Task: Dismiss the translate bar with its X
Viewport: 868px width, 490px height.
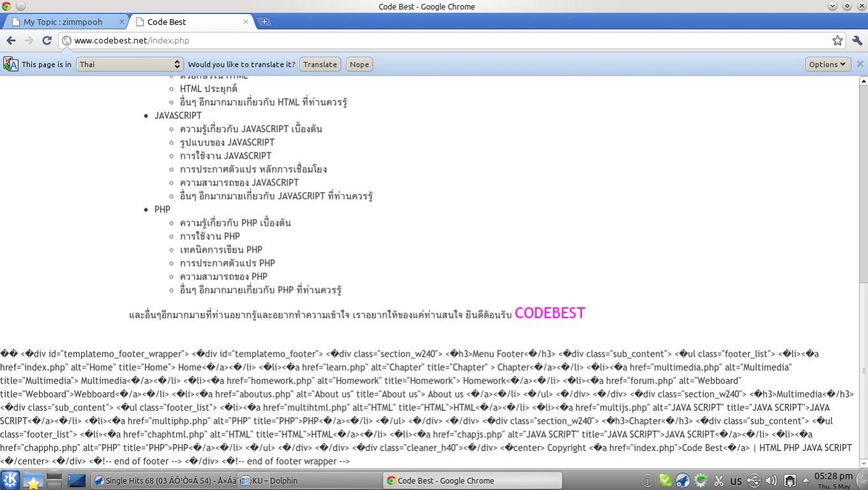Action: click(860, 64)
